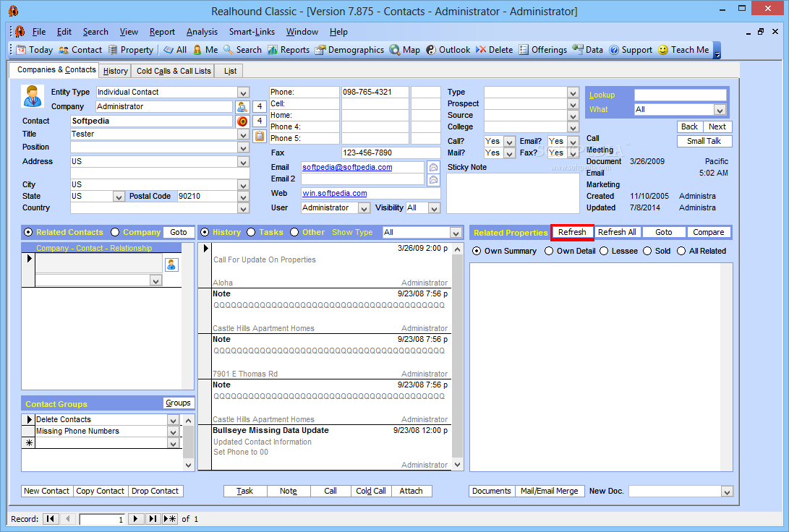Open the Analysis menu

202,32
